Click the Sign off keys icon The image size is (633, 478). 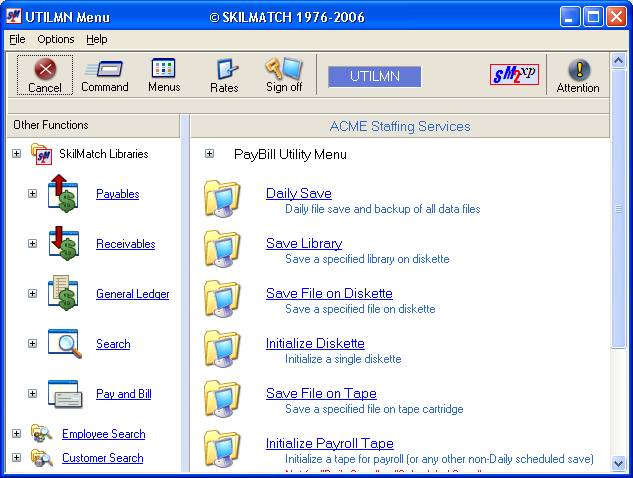pos(284,68)
